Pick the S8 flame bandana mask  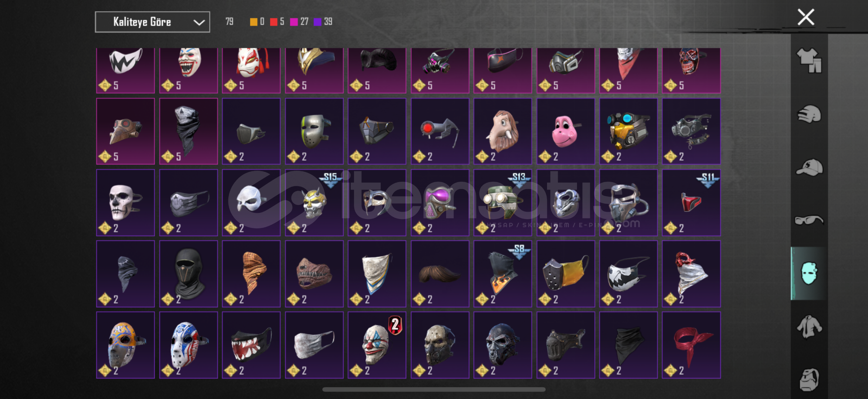click(503, 274)
